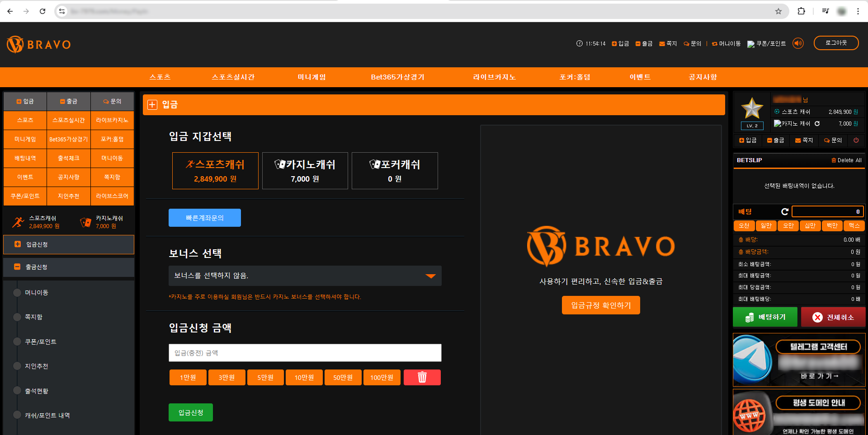Reload the page with the browser refresh icon
This screenshot has width=868, height=435.
click(x=42, y=11)
